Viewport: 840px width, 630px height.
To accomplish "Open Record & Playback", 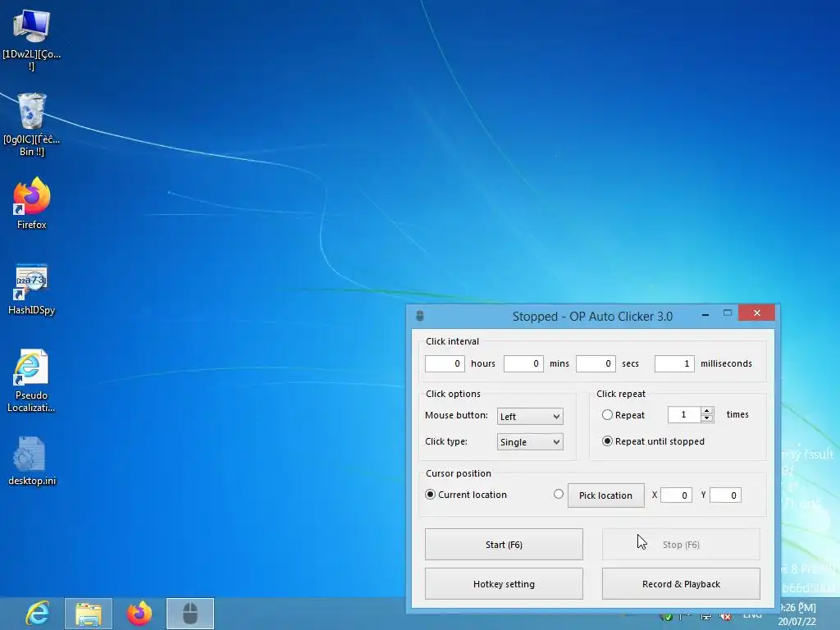I will tap(681, 584).
